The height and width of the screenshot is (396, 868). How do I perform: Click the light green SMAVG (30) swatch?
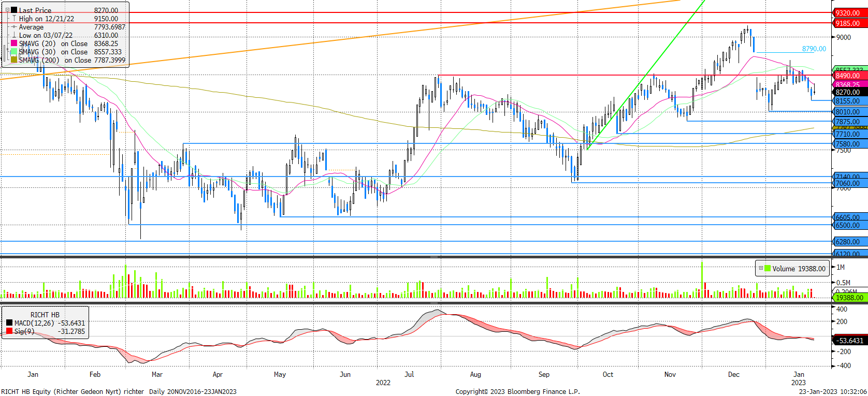tap(14, 52)
